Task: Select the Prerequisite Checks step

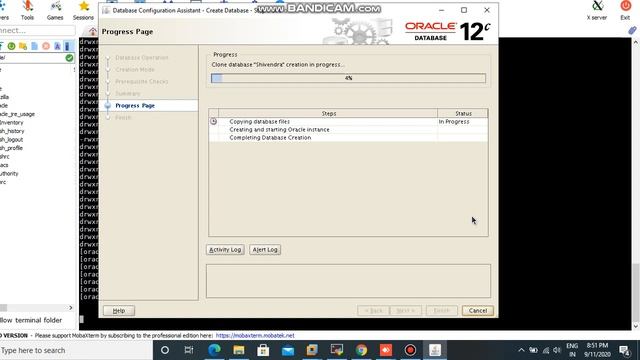Action: [142, 81]
